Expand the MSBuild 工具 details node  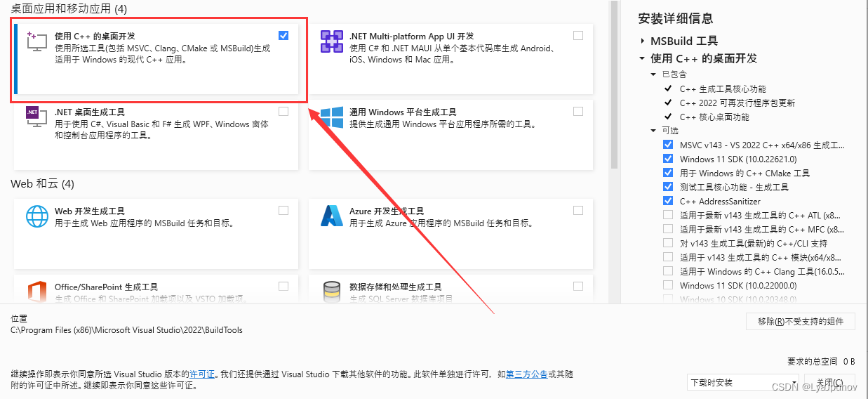point(642,41)
